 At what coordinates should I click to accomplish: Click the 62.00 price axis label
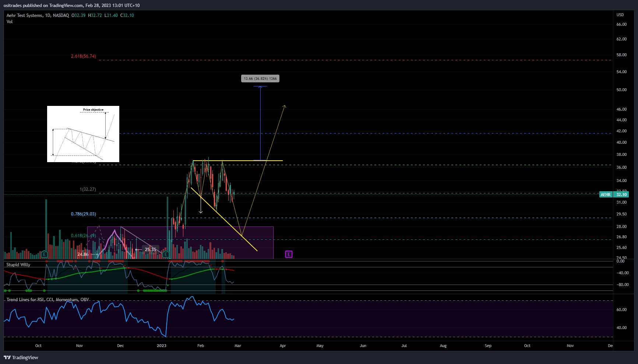(x=621, y=39)
